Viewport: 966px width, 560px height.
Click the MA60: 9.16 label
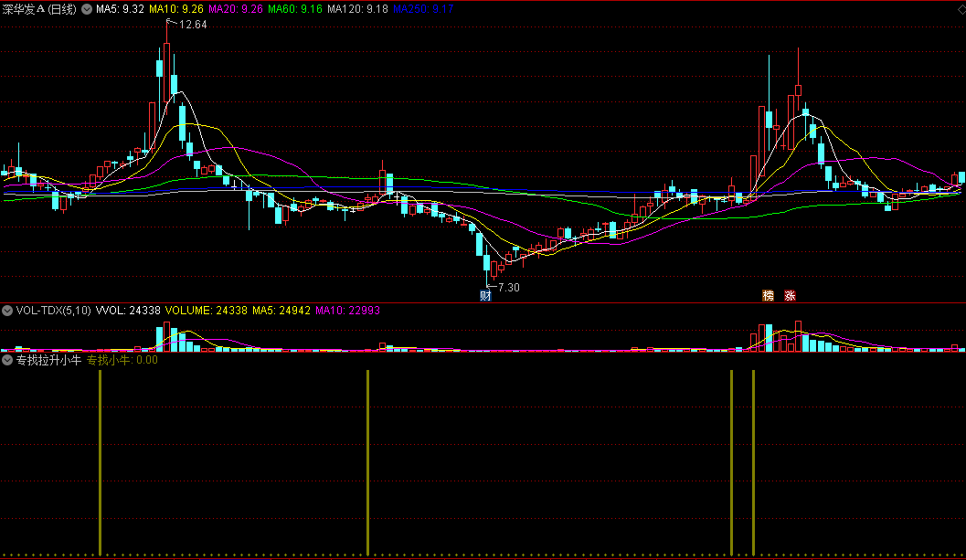pos(294,9)
